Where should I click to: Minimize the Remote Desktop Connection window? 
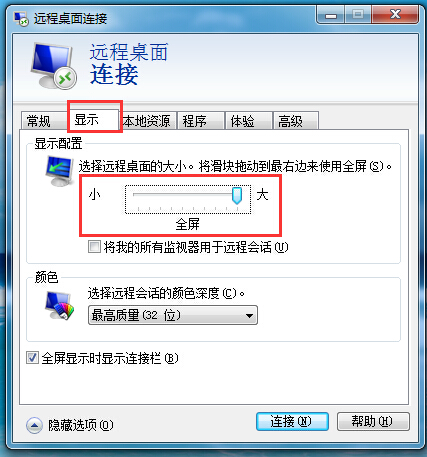[x=331, y=15]
